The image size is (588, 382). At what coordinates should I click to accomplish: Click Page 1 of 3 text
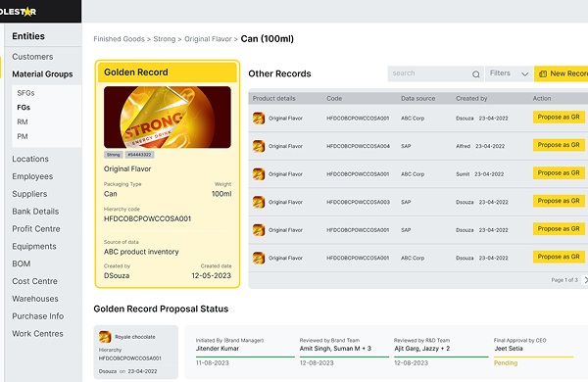(x=564, y=280)
